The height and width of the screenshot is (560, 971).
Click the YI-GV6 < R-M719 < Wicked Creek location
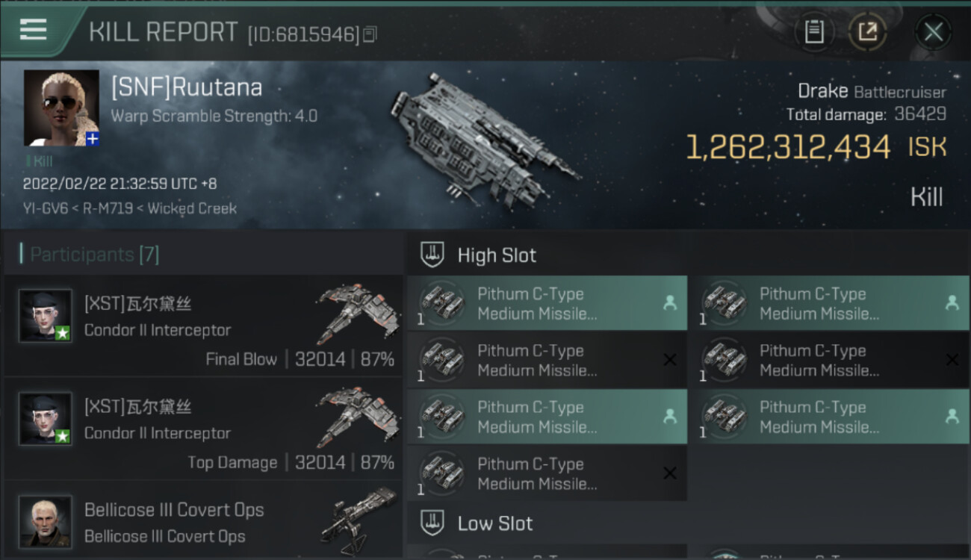(130, 208)
